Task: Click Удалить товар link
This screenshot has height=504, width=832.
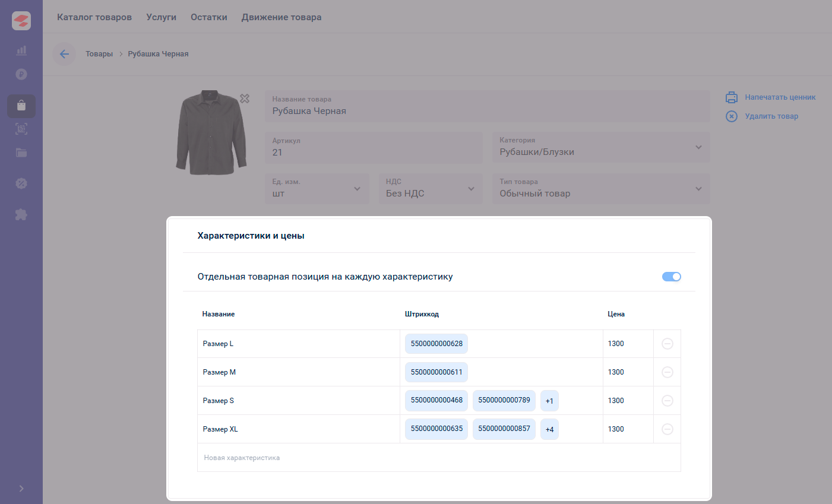Action: pos(771,116)
